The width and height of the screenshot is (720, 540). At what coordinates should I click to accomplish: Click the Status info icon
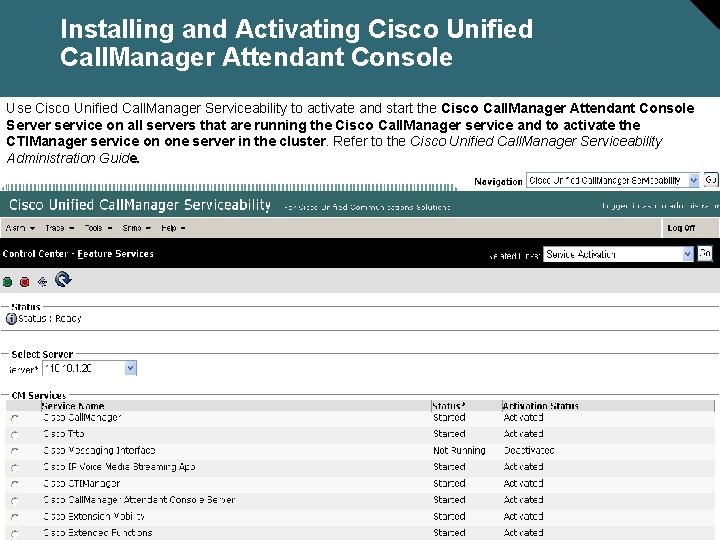click(11, 318)
